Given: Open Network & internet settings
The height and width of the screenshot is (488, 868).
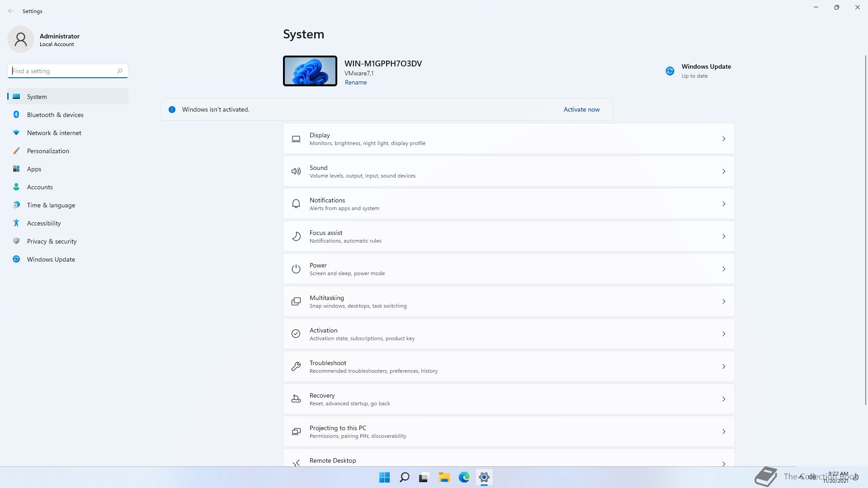Looking at the screenshot, I should [x=68, y=133].
